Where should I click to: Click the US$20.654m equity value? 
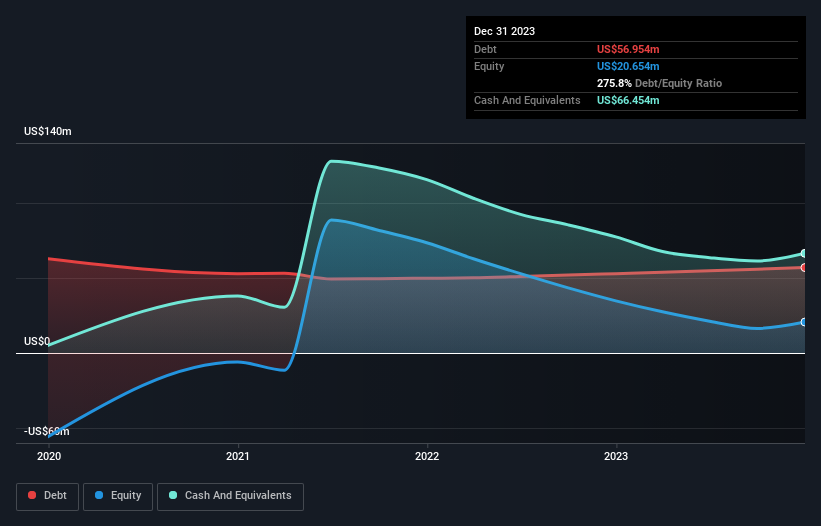(628, 66)
